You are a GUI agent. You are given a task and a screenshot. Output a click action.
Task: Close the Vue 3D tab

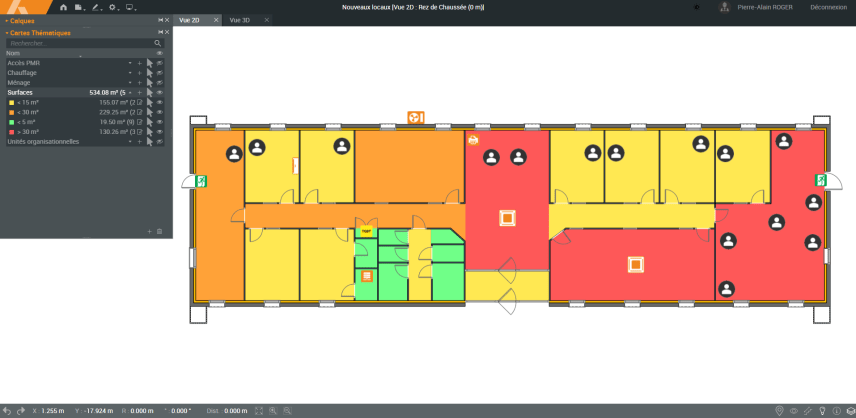pos(266,20)
